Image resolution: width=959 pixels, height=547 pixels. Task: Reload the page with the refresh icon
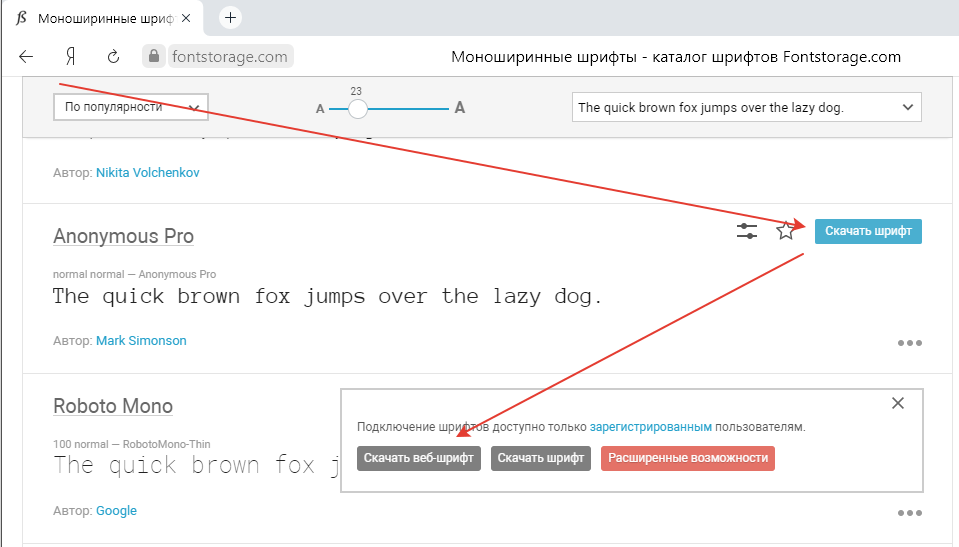click(113, 57)
